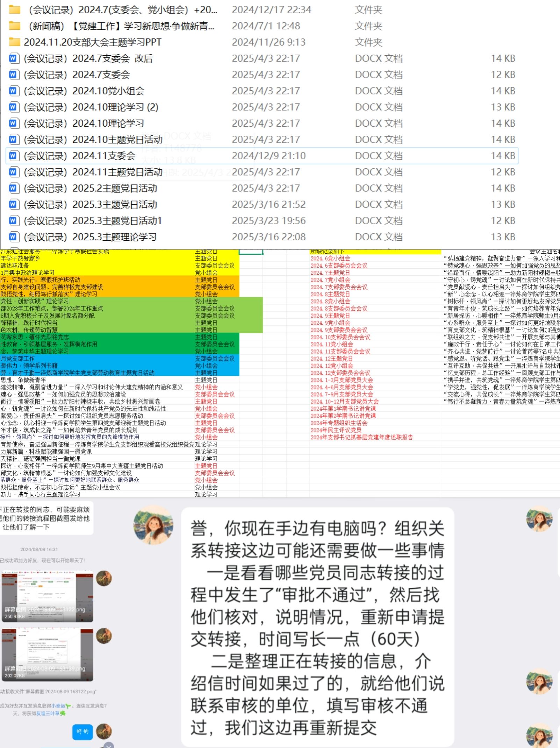Click the DOCX icon of 2024.7支委会 改后
The image size is (560, 748).
13,58
